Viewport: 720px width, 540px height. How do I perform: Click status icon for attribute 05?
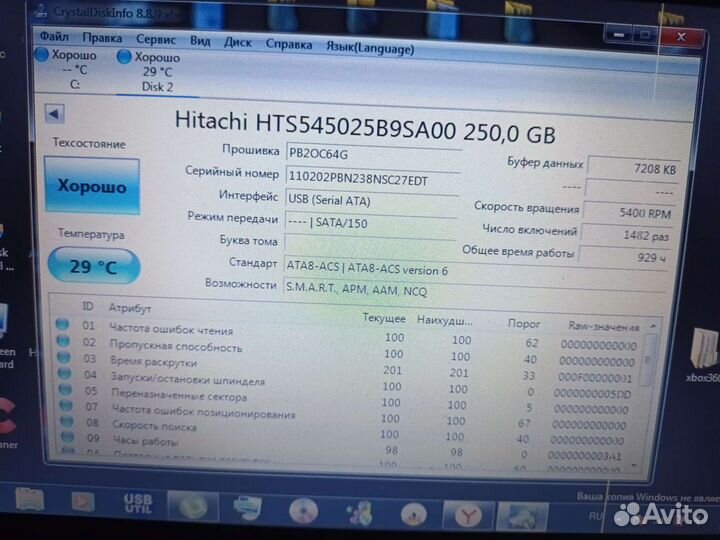point(66,389)
